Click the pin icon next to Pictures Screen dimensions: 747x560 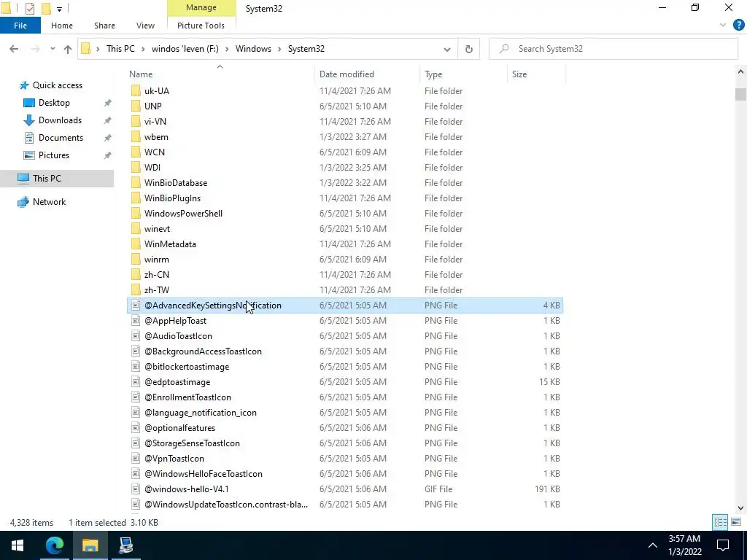[108, 155]
